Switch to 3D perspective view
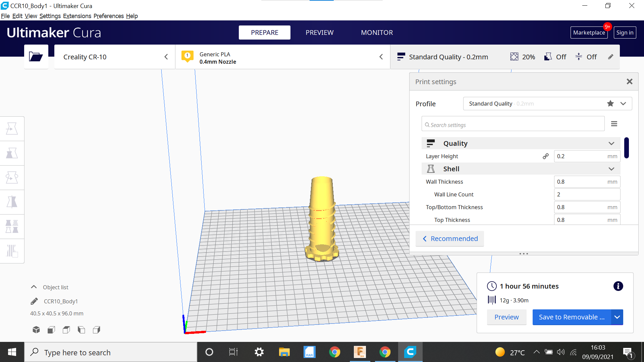Screen dimensions: 644x362 pos(36,330)
